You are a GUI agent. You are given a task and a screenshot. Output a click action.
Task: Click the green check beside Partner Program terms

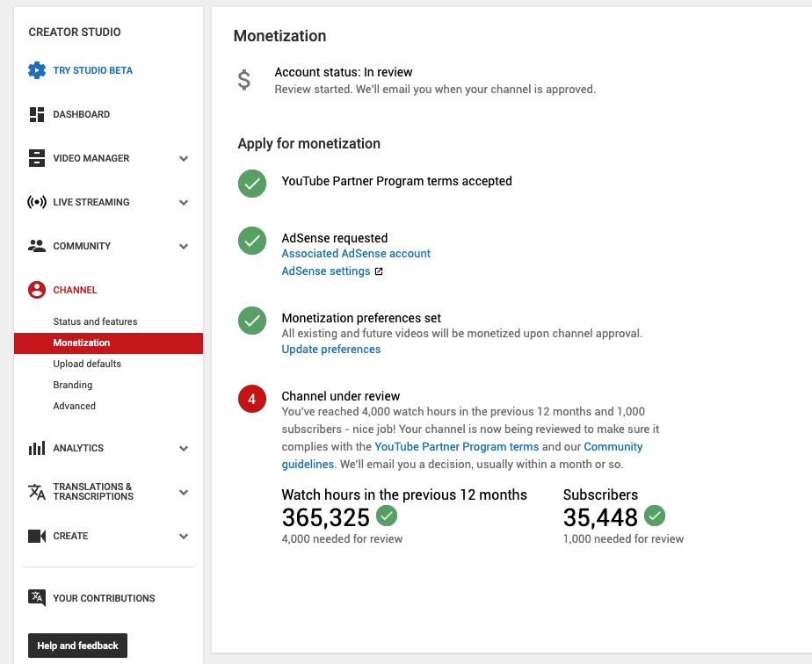pos(252,184)
